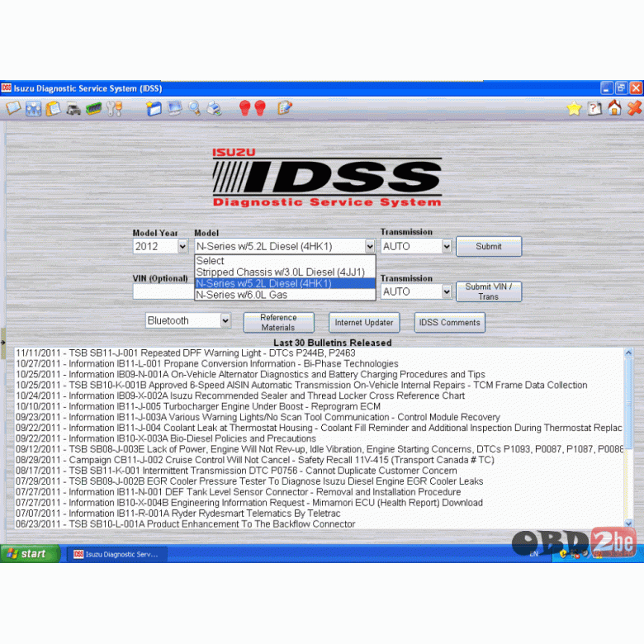Open the gauge instrument panel icon
Image resolution: width=644 pixels, height=644 pixels.
click(33, 109)
